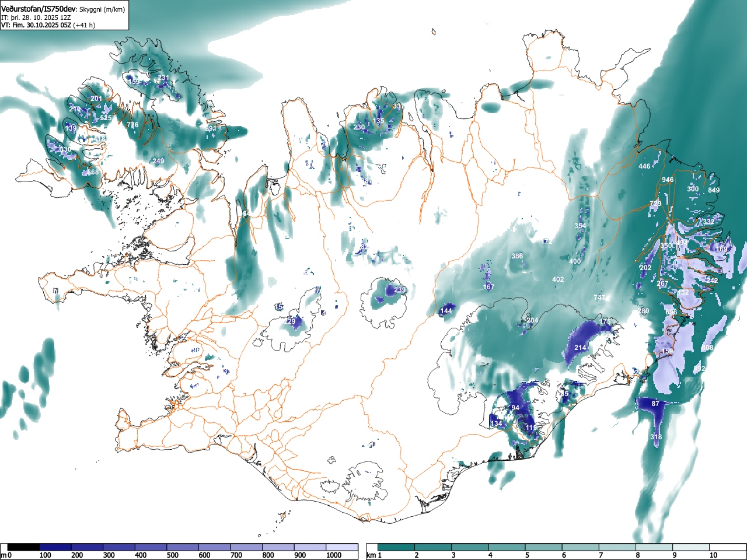Click the 229 value on the central glacier

coord(290,321)
